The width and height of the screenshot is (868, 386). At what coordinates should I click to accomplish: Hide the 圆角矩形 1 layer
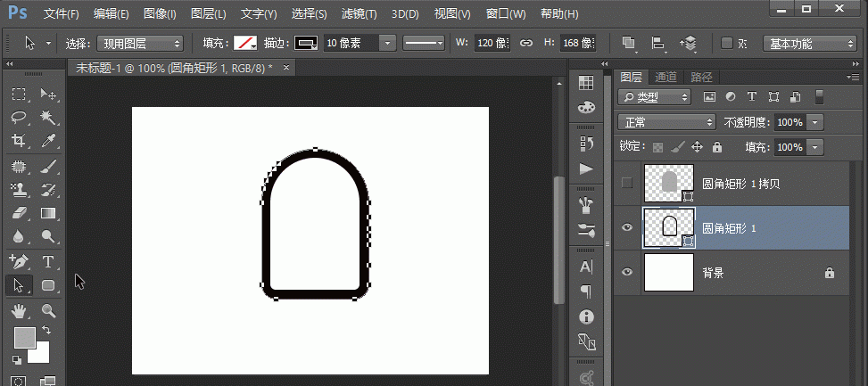point(627,228)
